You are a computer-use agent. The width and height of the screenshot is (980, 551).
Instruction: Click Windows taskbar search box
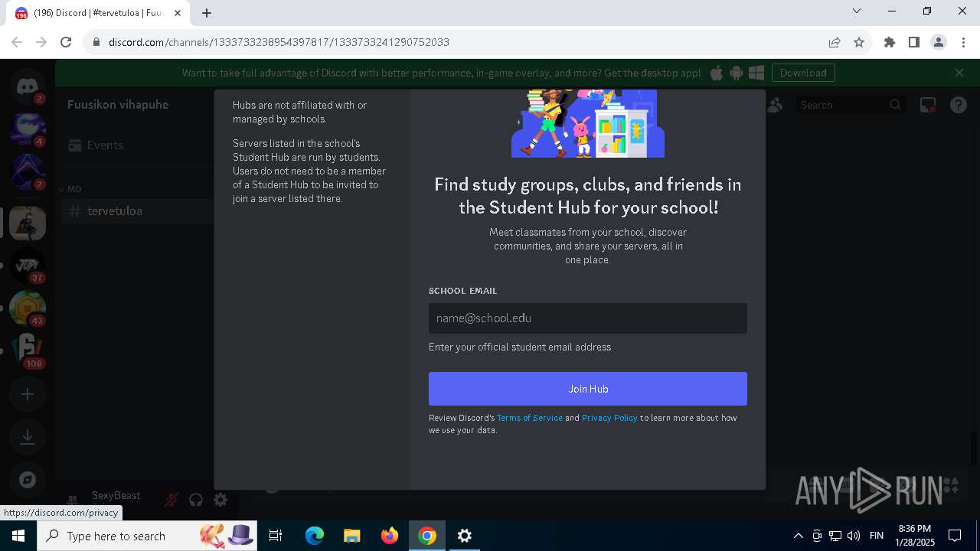pos(145,536)
